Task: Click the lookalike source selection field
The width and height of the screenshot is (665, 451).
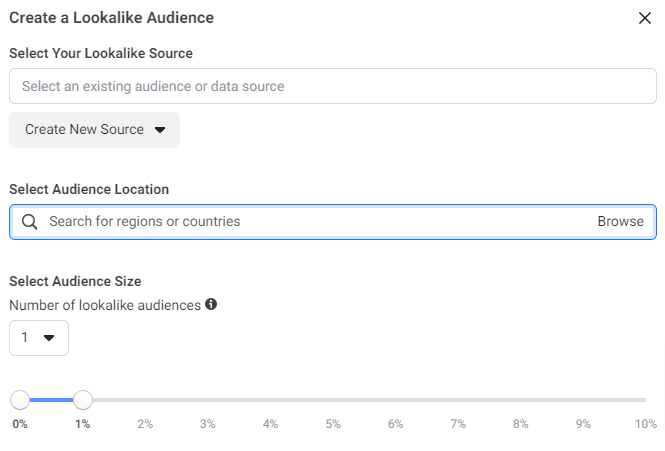Action: [x=332, y=86]
